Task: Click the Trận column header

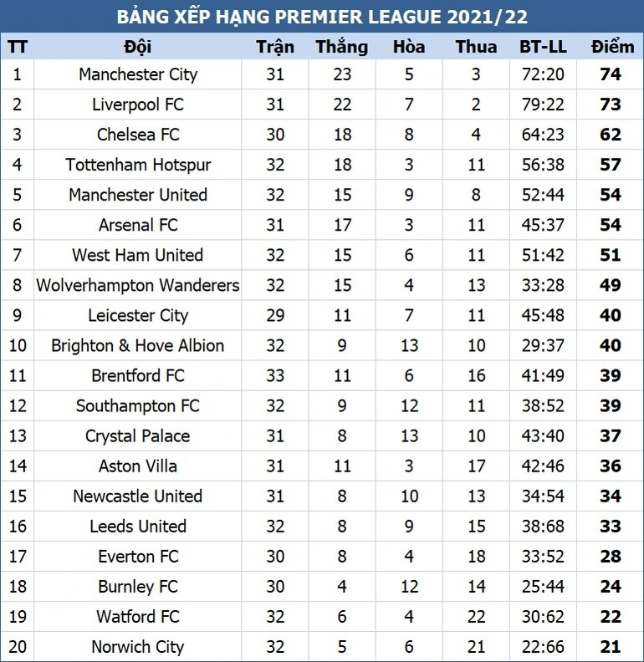Action: 275,47
